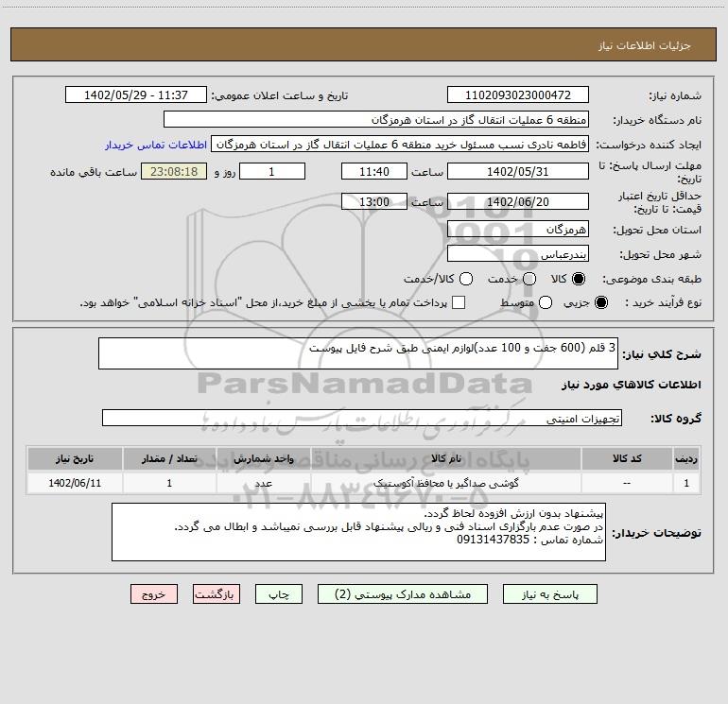Select the کالا radio button

click(x=579, y=279)
